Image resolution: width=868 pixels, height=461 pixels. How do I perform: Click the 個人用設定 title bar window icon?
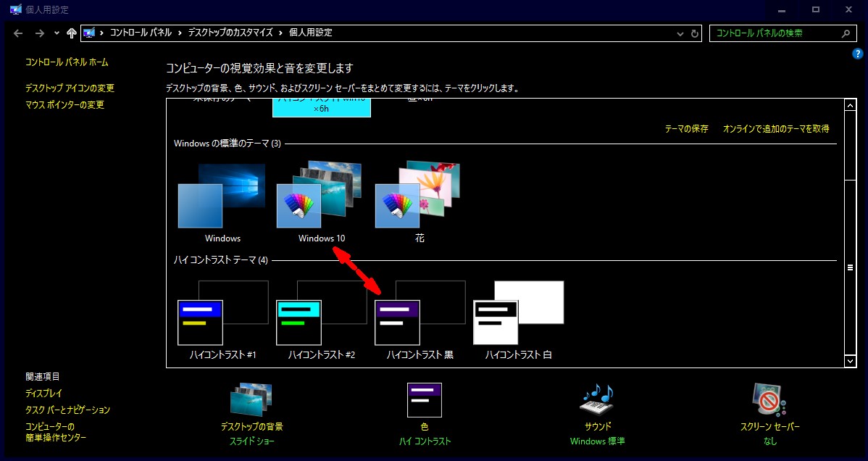click(15, 9)
